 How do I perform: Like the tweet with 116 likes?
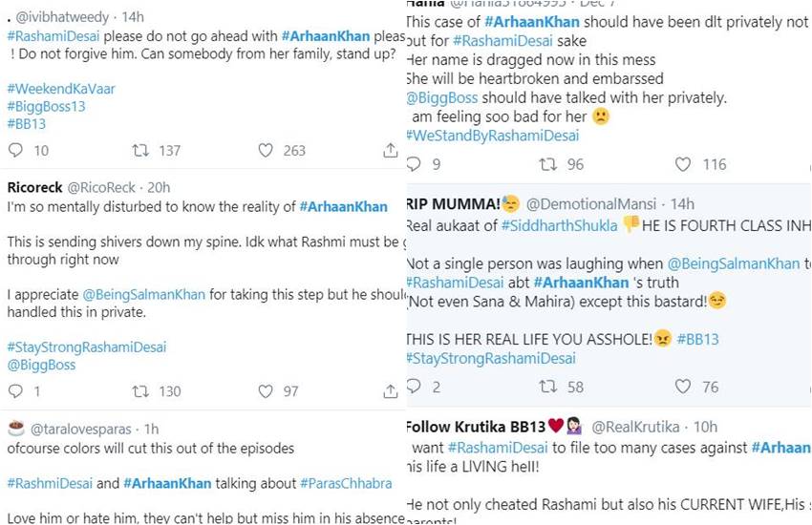[x=683, y=164]
